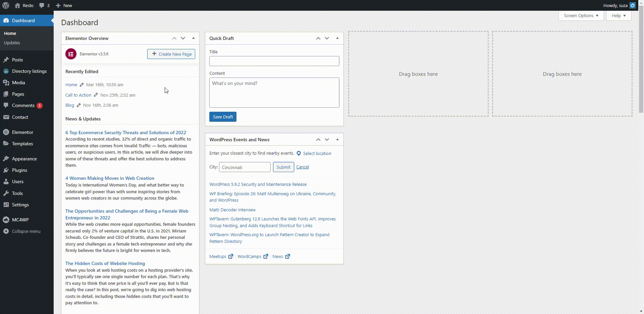
Task: Click pencil edit icon next to Home
Action: (x=82, y=85)
